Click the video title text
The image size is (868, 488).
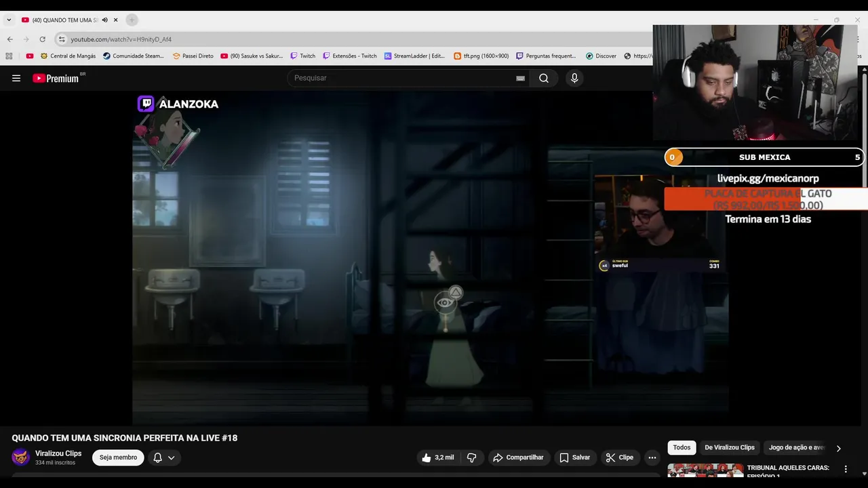(125, 438)
